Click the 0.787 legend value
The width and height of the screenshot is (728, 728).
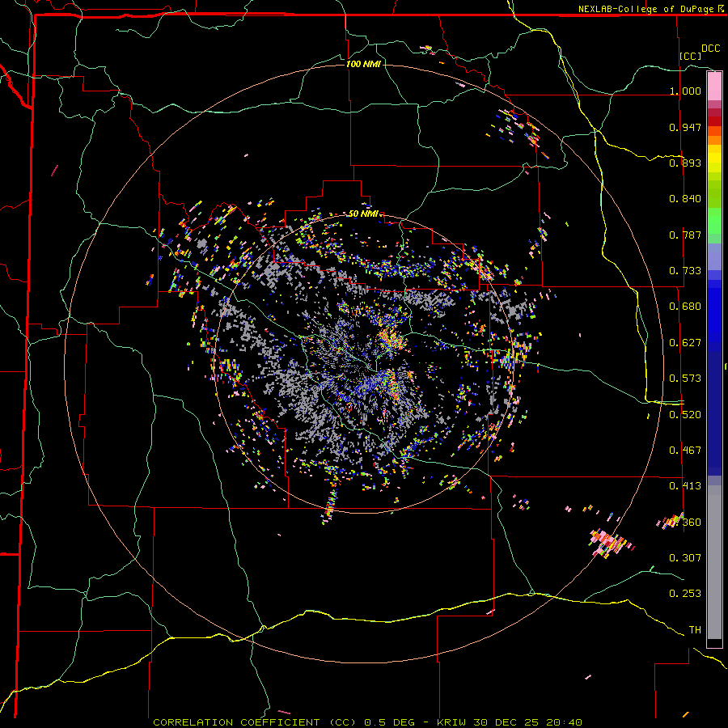tap(685, 235)
